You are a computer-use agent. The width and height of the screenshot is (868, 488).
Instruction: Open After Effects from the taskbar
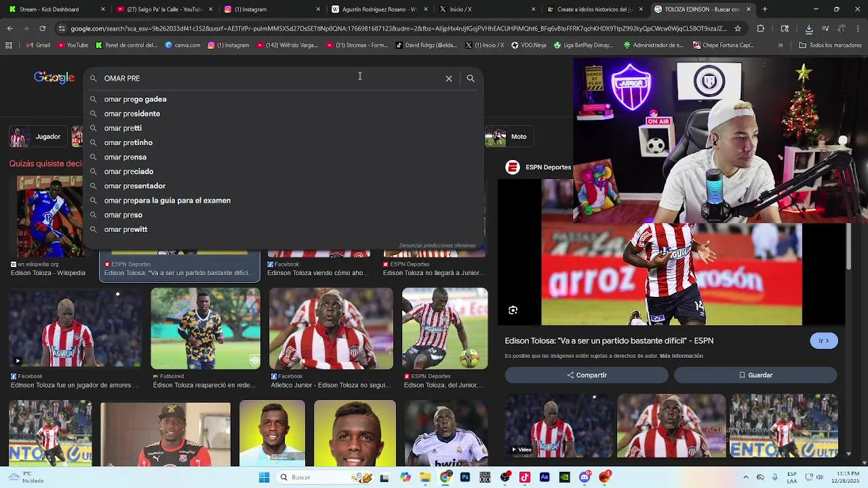(545, 477)
